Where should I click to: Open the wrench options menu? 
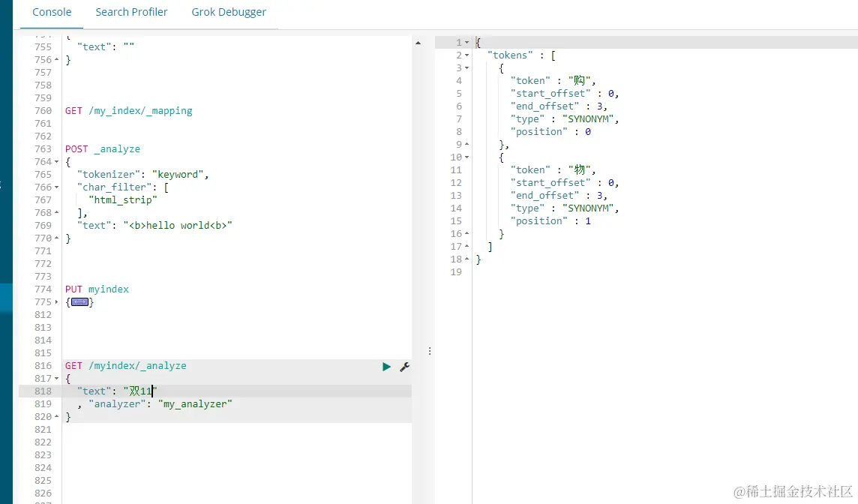[x=404, y=367]
